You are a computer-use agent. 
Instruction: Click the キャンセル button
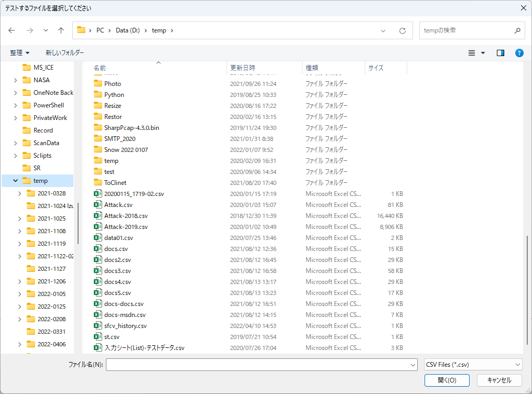(x=499, y=380)
